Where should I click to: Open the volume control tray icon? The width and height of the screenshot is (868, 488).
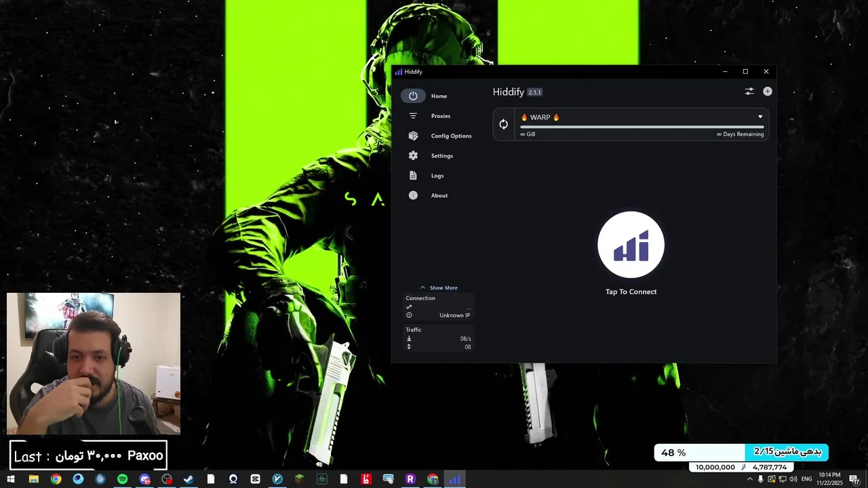tap(793, 479)
